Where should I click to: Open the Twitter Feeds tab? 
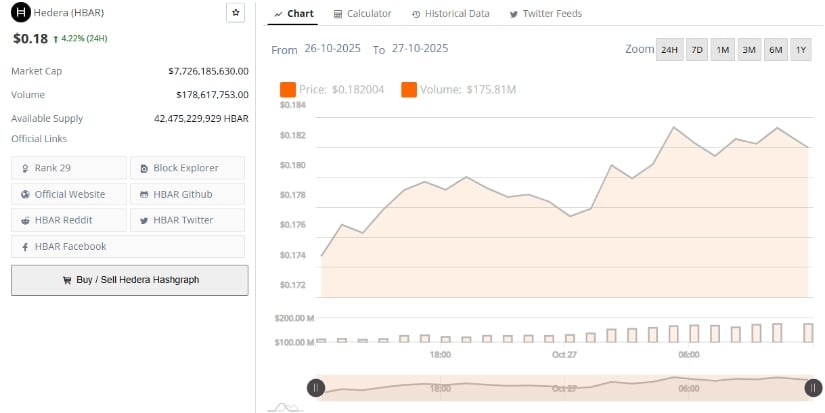545,14
